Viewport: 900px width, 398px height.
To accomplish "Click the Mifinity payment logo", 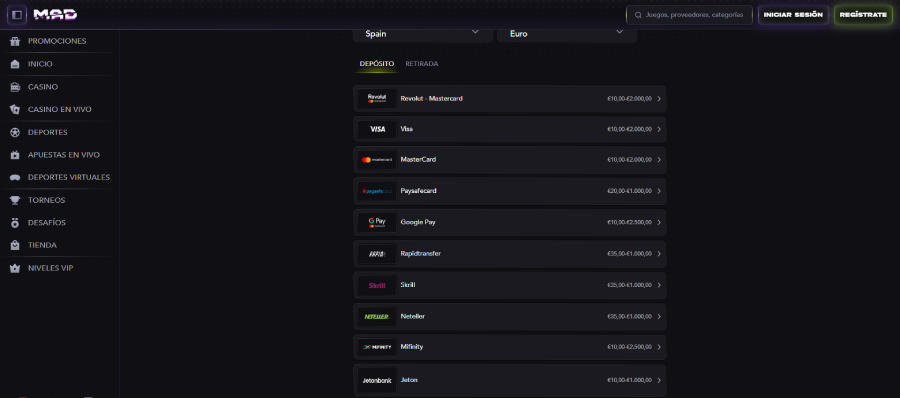I will click(377, 347).
